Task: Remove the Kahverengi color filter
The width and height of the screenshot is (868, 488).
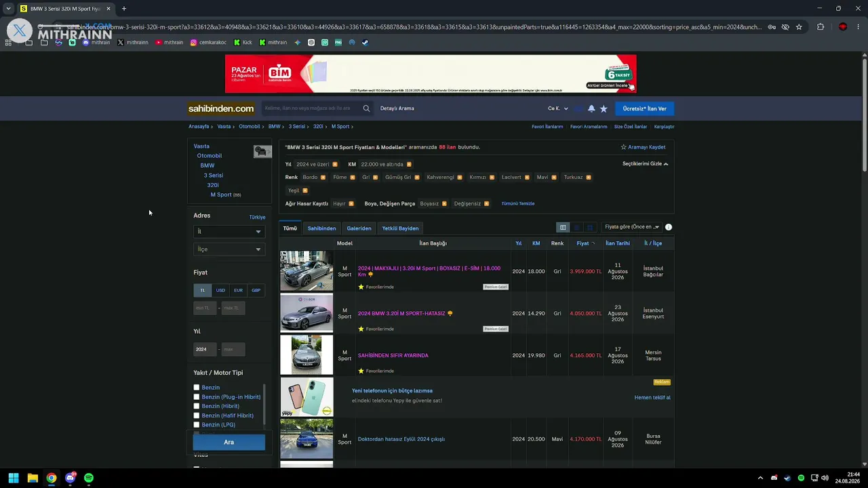Action: (x=460, y=178)
